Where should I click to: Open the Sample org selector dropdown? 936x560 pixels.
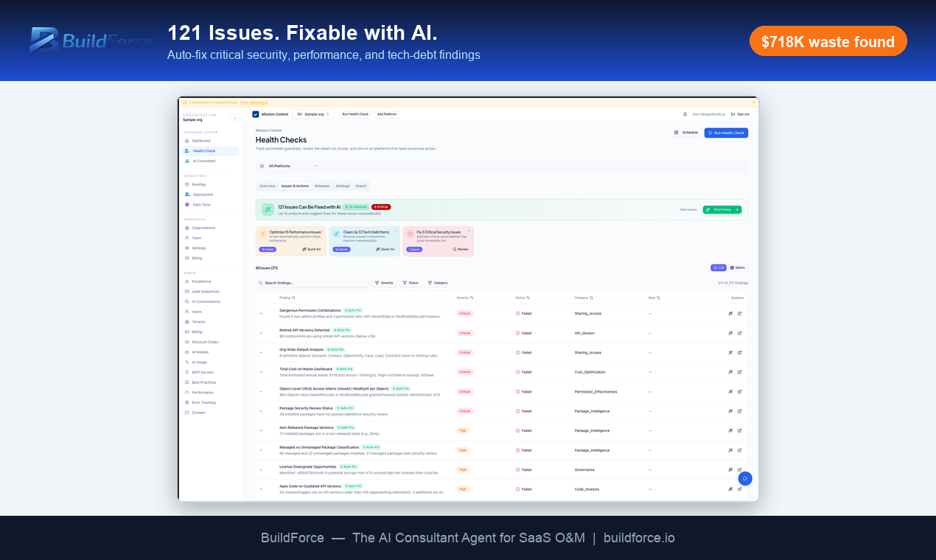313,114
